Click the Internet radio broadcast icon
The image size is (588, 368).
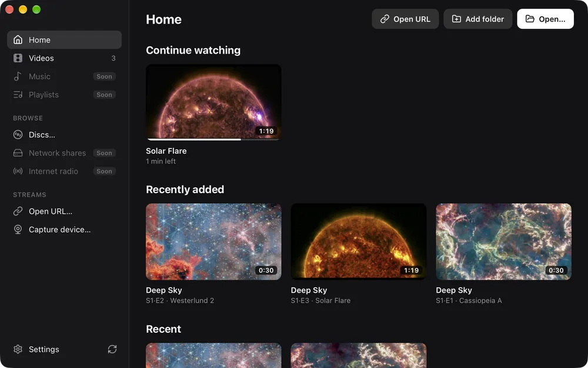(18, 171)
